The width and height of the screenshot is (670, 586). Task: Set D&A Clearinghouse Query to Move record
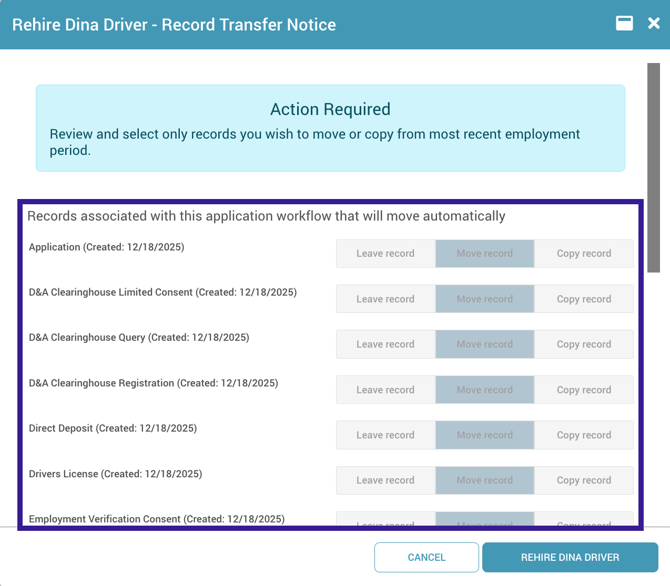tap(484, 344)
